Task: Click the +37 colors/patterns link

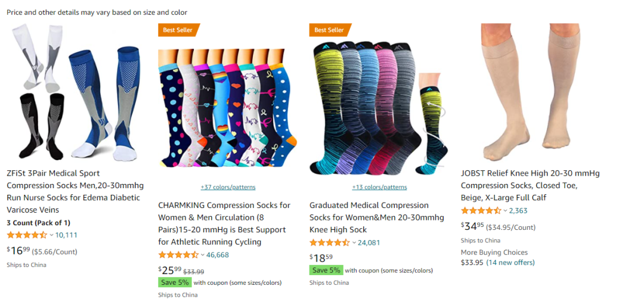Action: click(x=228, y=187)
